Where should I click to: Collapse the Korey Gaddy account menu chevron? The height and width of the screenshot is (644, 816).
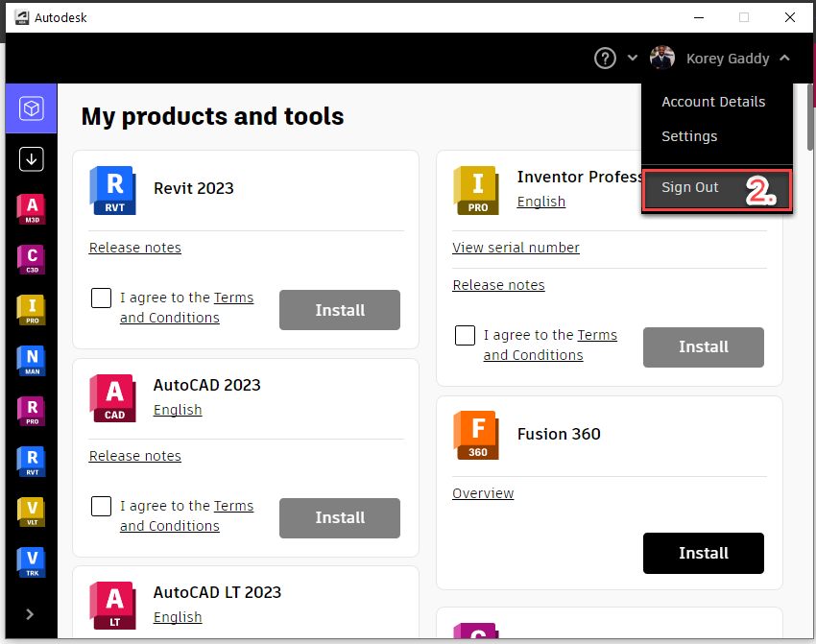[x=783, y=58]
